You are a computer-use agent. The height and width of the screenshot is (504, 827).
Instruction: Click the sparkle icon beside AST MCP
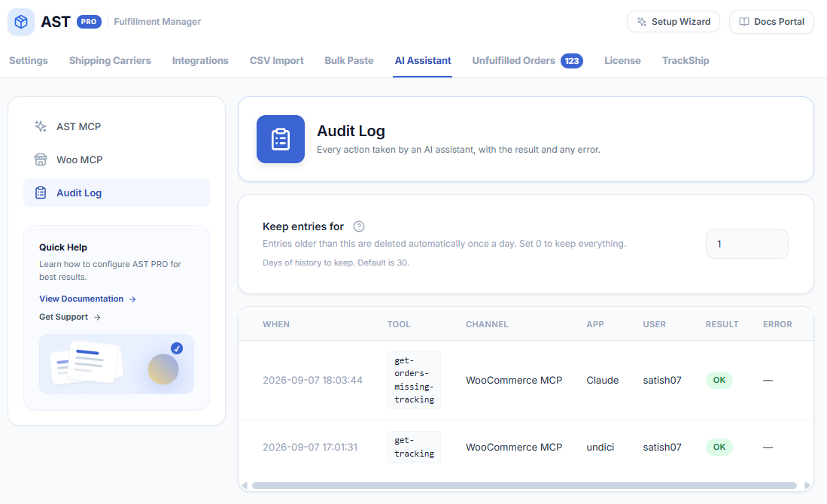click(41, 126)
